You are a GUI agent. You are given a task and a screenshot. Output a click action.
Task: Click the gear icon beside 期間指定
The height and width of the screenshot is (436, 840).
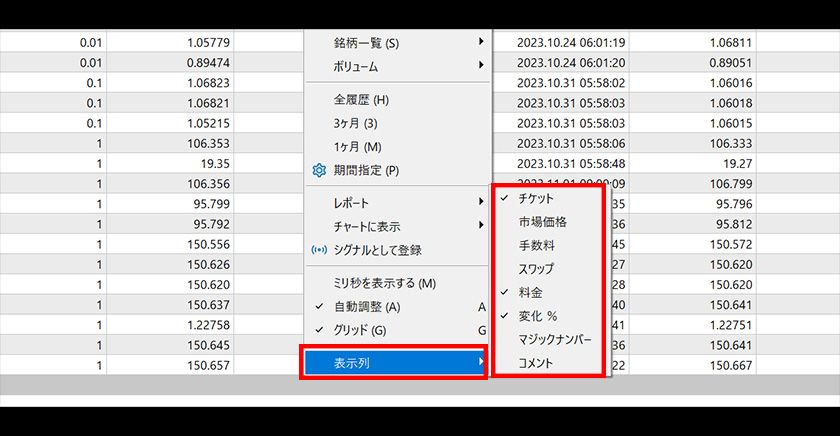pyautogui.click(x=320, y=171)
